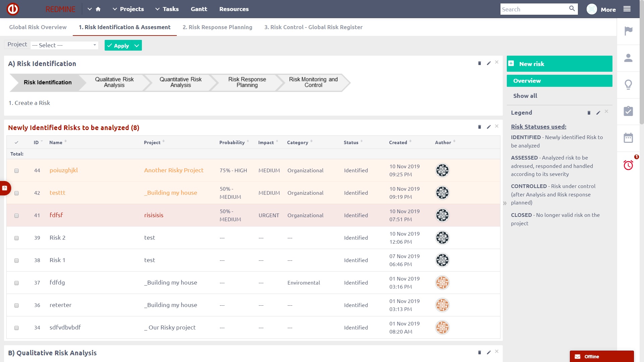Toggle the select-all checkmark in table header
644x362 pixels.
tap(16, 142)
